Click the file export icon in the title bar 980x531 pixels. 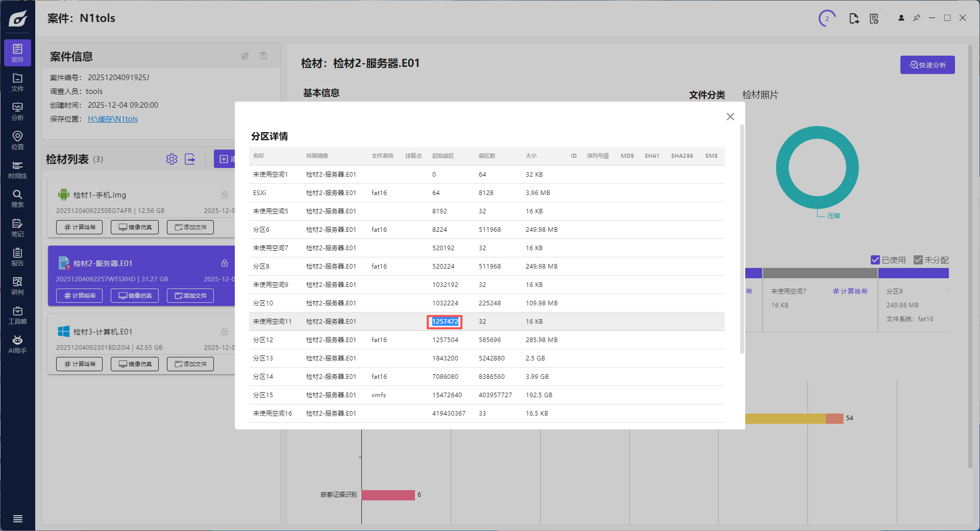click(853, 18)
